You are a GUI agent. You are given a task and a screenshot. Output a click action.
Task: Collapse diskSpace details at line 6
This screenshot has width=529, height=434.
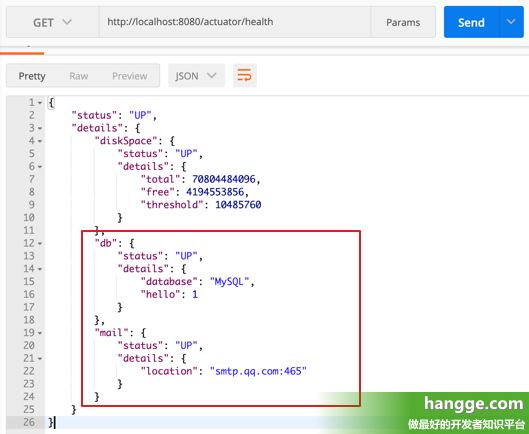(40, 167)
